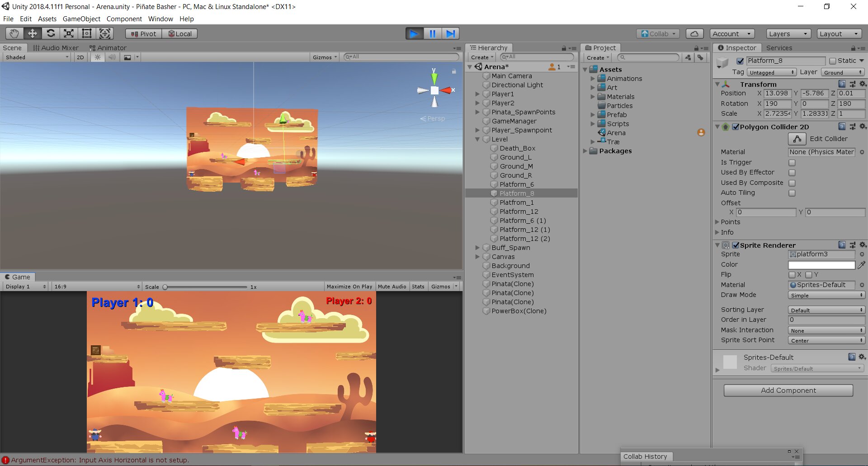Image resolution: width=868 pixels, height=466 pixels.
Task: Toggle the Static checkbox
Action: tap(833, 61)
